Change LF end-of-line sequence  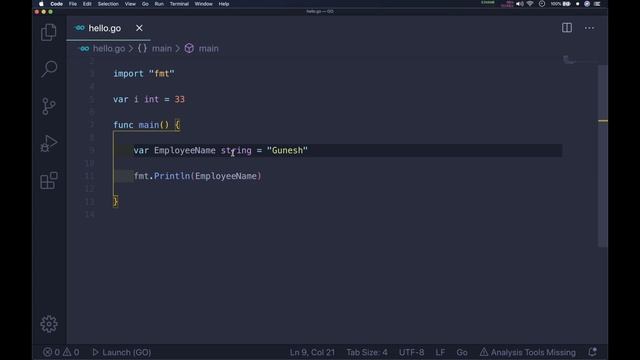[x=440, y=352]
